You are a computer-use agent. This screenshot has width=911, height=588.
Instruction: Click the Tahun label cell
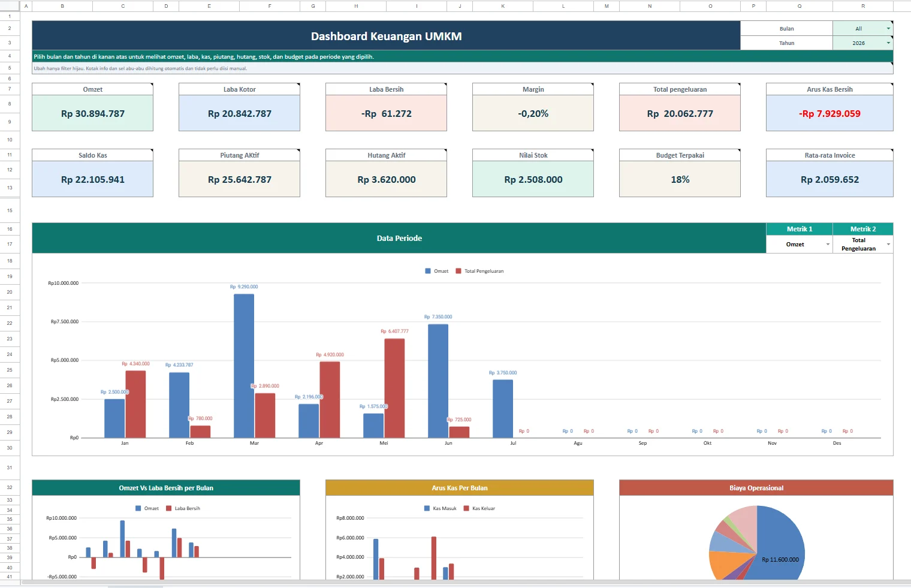pyautogui.click(x=787, y=43)
